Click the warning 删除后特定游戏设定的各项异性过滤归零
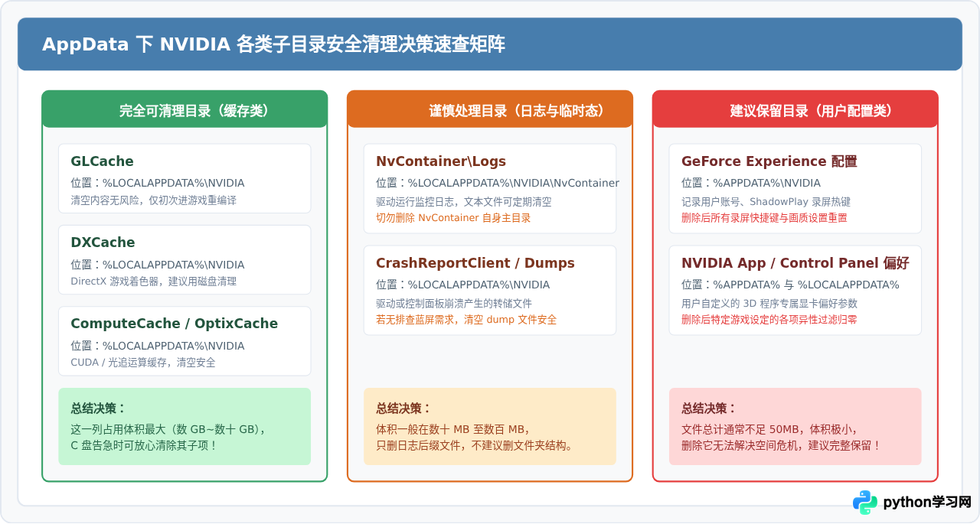Viewport: 980px width, 524px height. click(x=769, y=320)
